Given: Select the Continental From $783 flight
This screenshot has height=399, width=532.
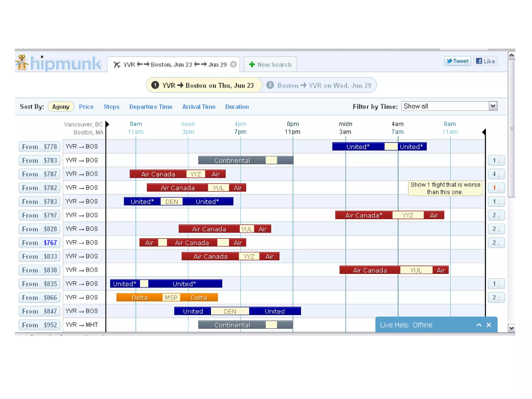Looking at the screenshot, I should (39, 160).
